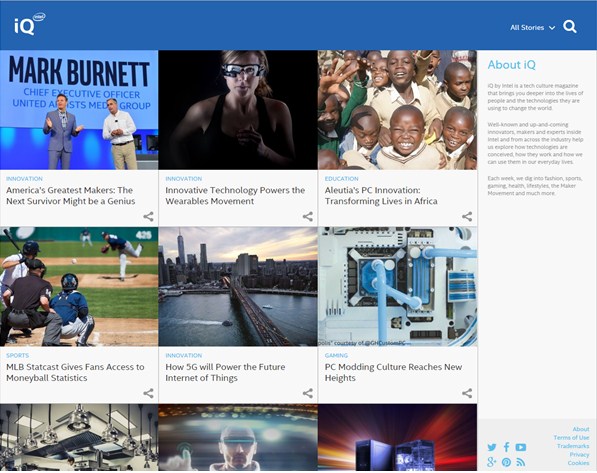Open Aleutia's PC Innovation headline
597x473 pixels.
[x=381, y=195]
